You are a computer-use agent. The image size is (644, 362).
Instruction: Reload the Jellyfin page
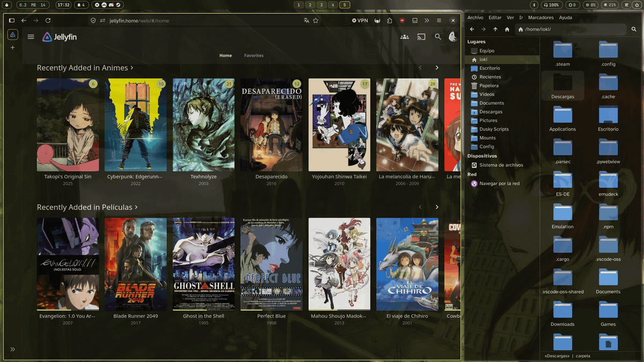point(48,20)
